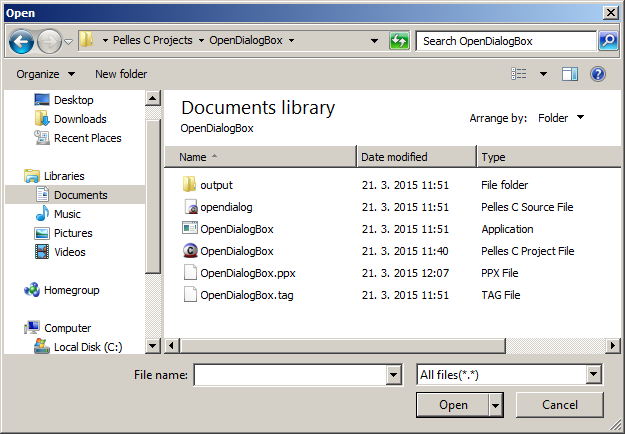Click the file list horizontal scrollbar thumb
The image size is (625, 434).
[343, 345]
